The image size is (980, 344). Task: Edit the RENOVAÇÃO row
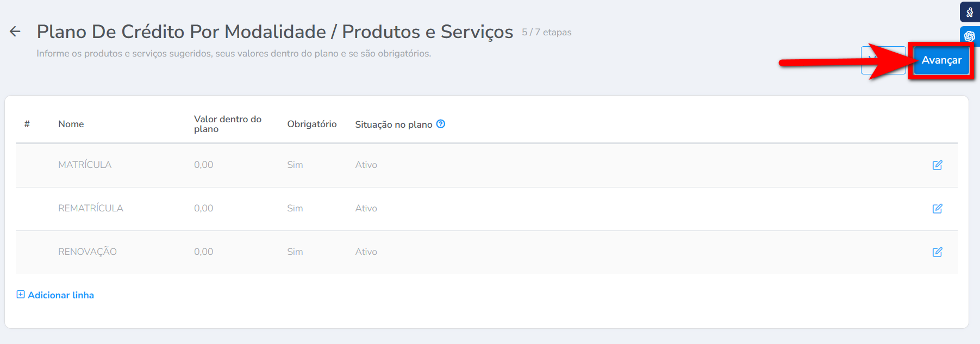click(x=937, y=252)
